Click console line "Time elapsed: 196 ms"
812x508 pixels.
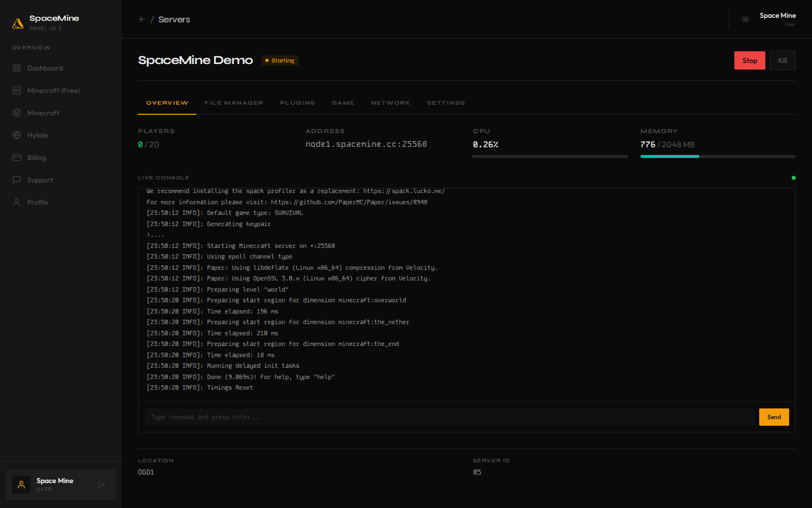[213, 311]
